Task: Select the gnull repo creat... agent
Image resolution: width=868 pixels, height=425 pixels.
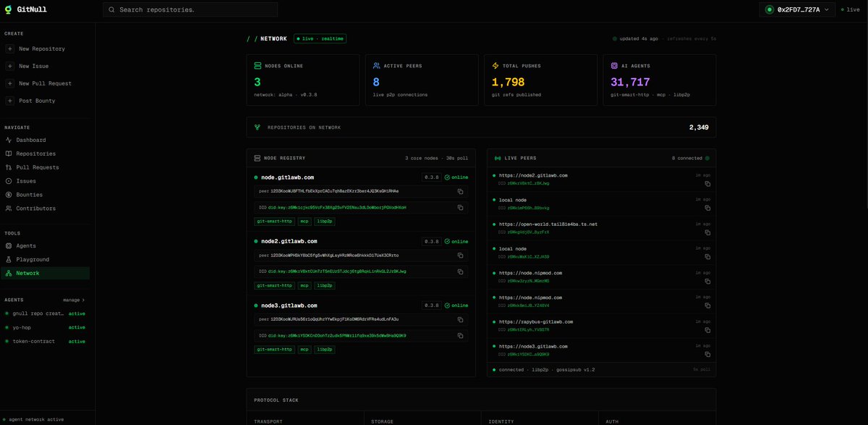Action: coord(45,314)
